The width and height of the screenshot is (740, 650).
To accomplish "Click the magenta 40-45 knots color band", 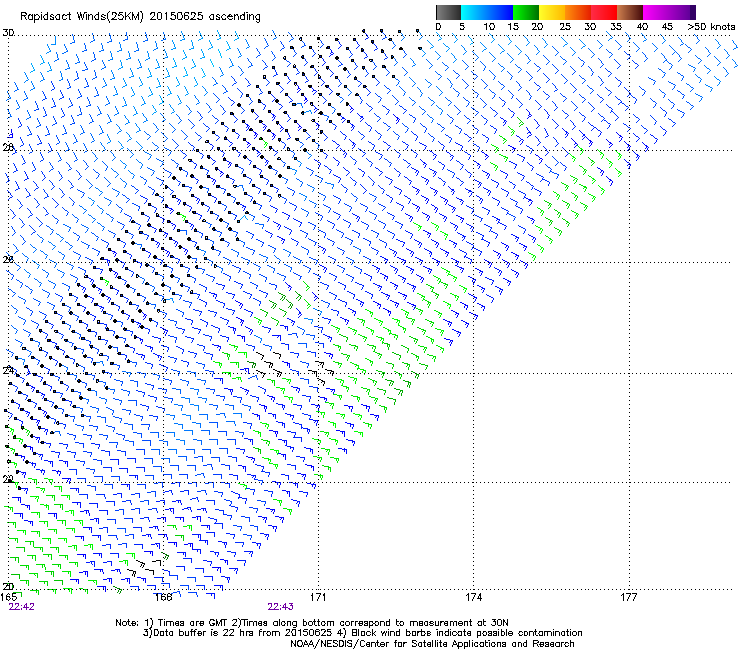I will coord(656,12).
